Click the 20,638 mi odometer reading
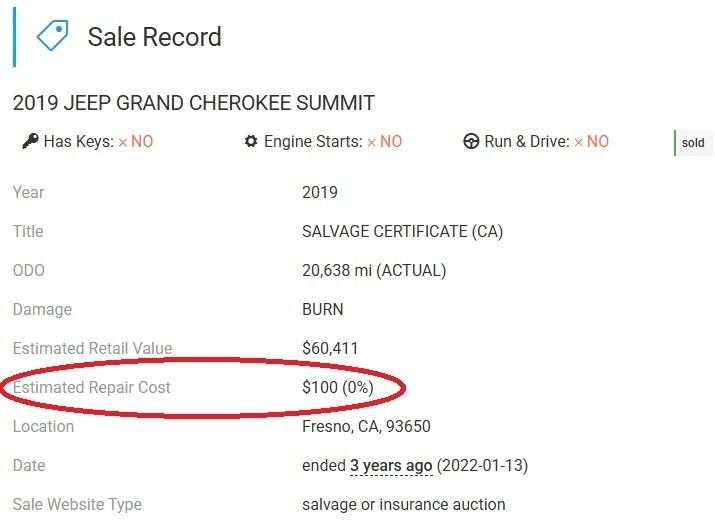The width and height of the screenshot is (715, 524). pyautogui.click(x=374, y=270)
